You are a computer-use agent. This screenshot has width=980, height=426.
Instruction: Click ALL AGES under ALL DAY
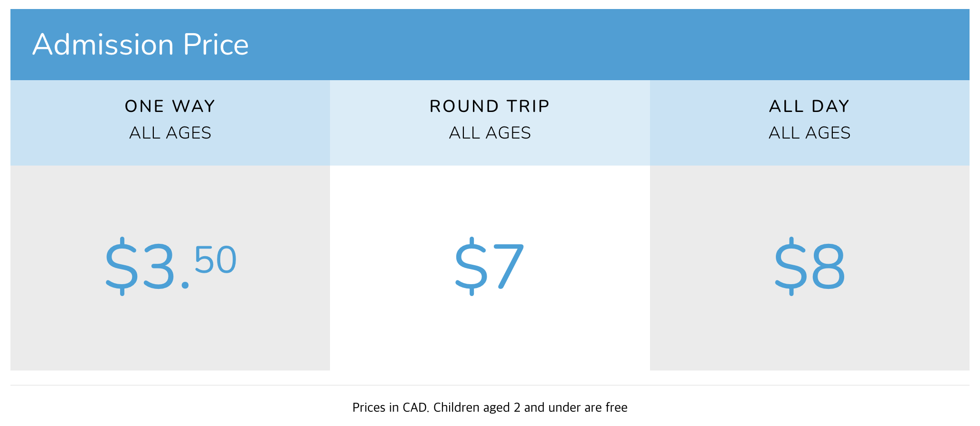pos(809,133)
